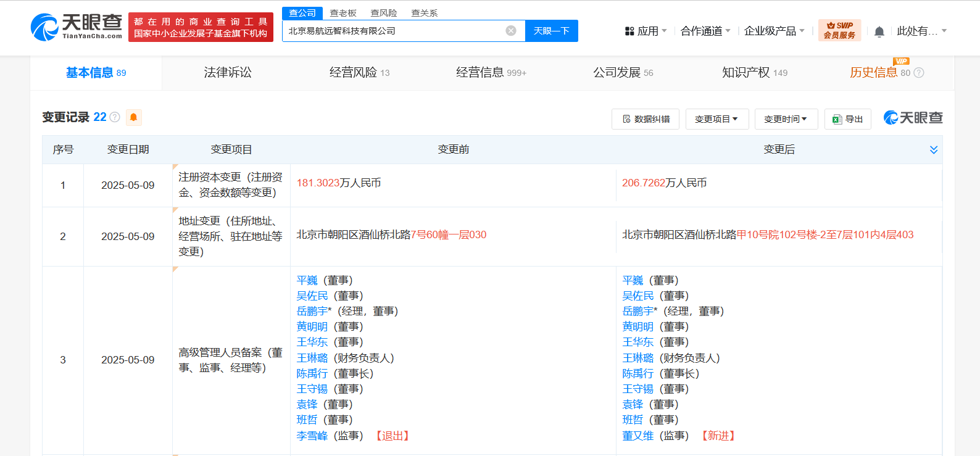
Task: Open the 变更项目 filter dropdown
Action: [x=717, y=119]
